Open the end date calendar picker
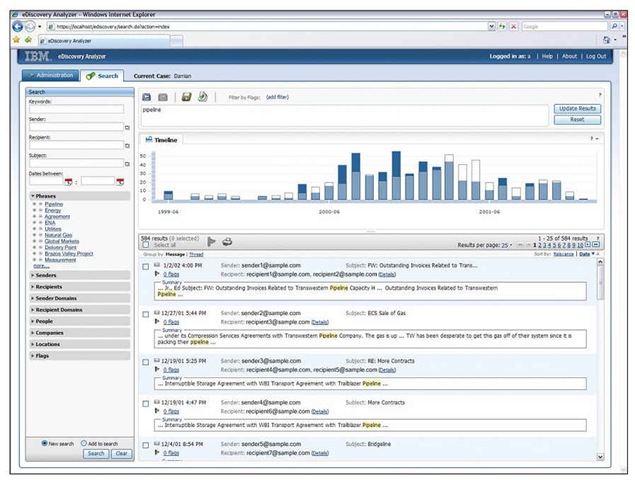This screenshot has width=635, height=480. 119,181
